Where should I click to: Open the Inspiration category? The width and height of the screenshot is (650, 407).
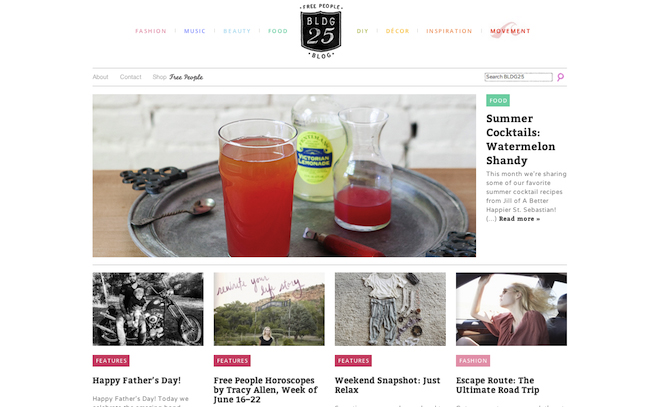(x=449, y=31)
